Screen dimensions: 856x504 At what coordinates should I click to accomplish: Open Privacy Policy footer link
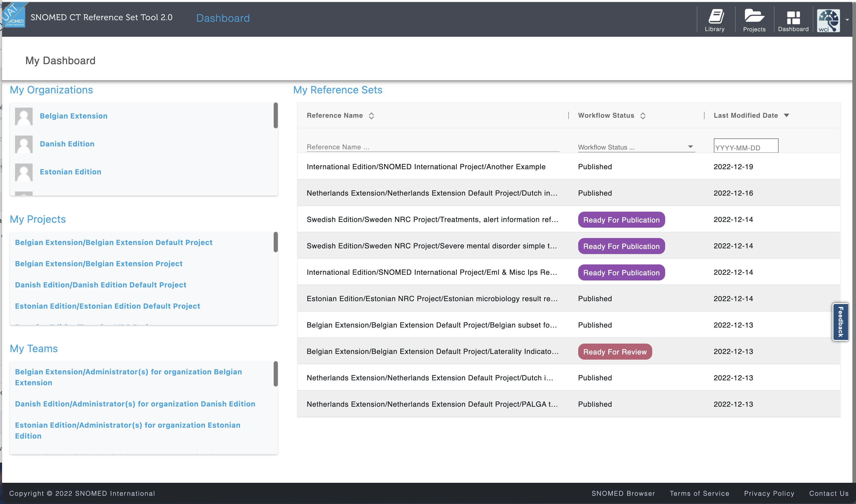pyautogui.click(x=769, y=493)
